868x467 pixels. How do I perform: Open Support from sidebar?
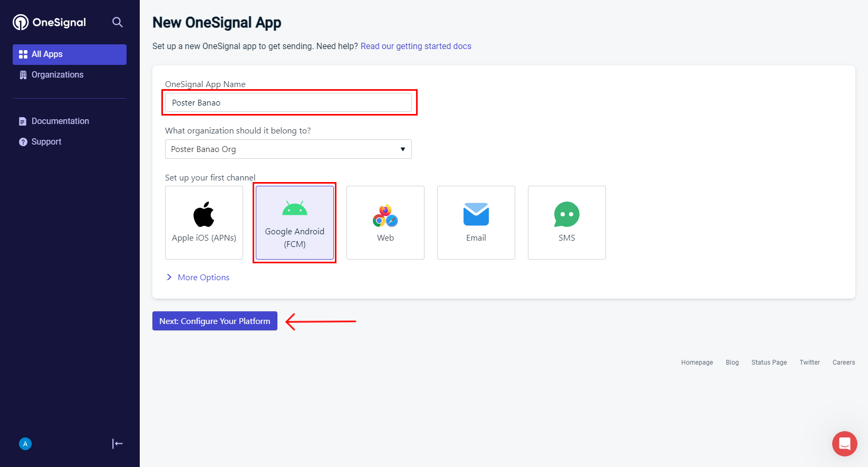tap(70, 142)
